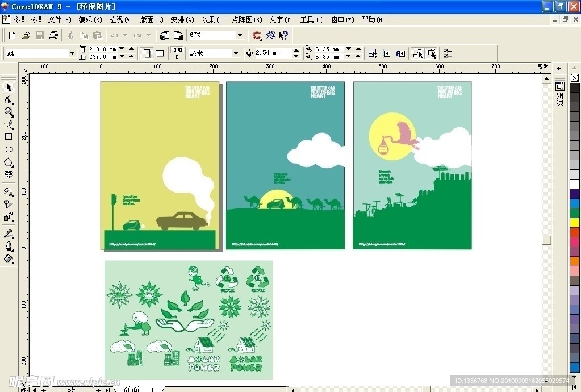Screen dimensions: 581x392
Task: Select the Text tool (字)
Action: (9, 174)
